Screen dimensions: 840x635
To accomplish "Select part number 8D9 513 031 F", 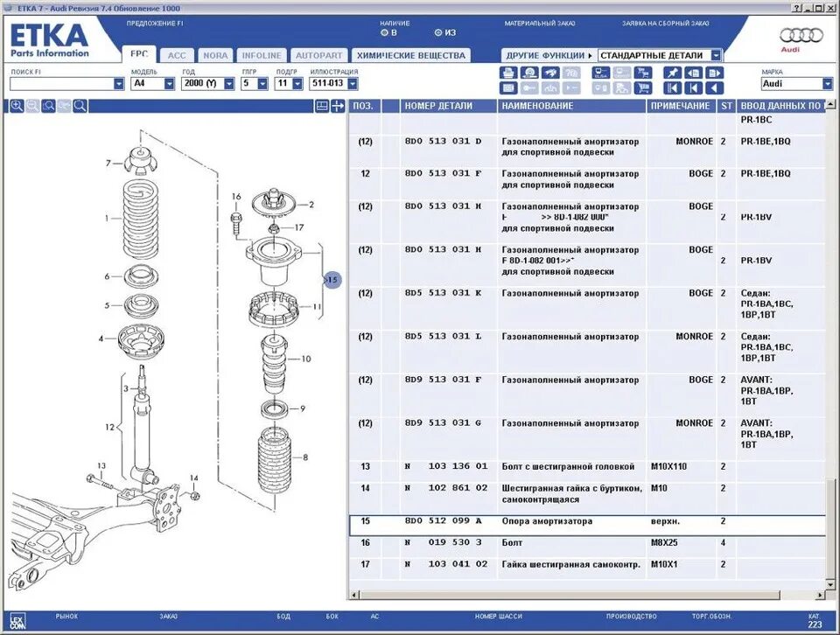I will tap(444, 380).
